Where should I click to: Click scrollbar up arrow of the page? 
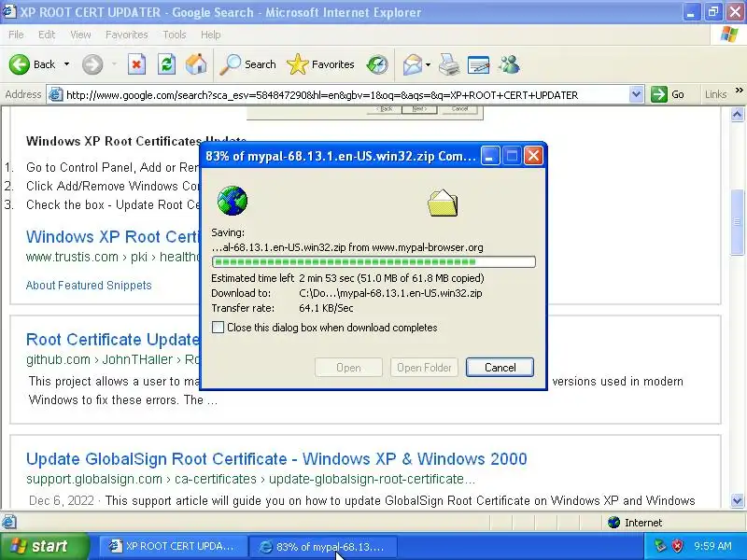(x=737, y=114)
